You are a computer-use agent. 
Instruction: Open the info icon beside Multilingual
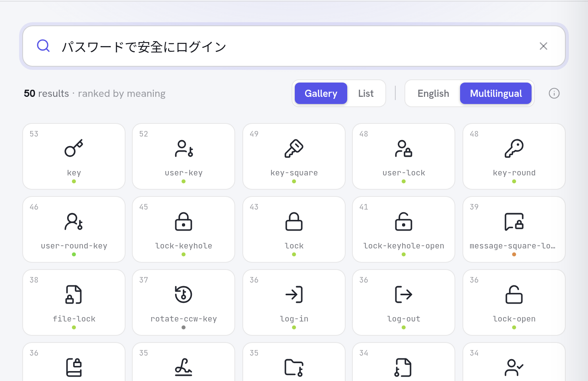coord(554,93)
